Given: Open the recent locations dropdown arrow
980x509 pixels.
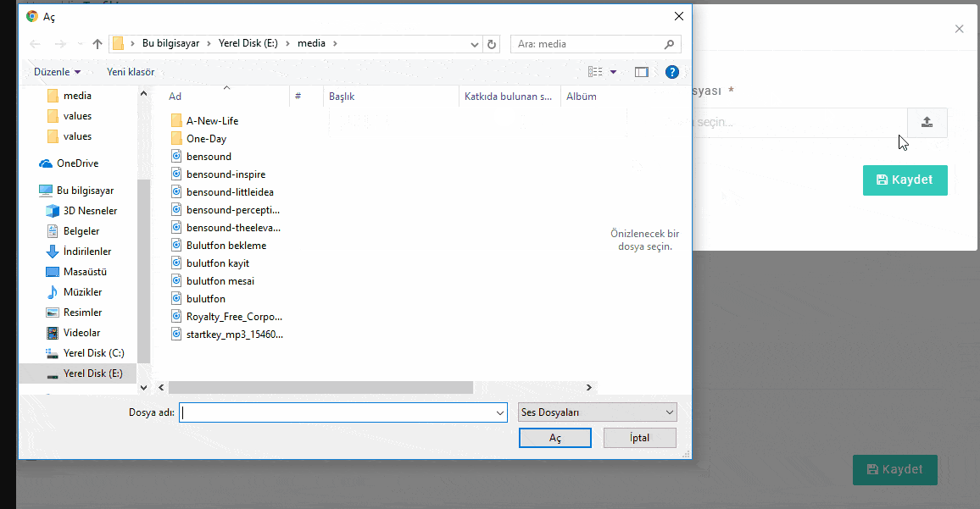Looking at the screenshot, I should (x=80, y=44).
